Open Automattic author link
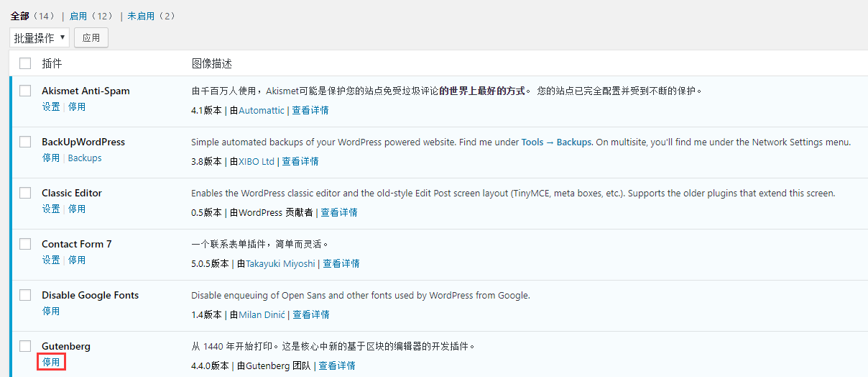Image resolution: width=868 pixels, height=377 pixels. tap(262, 110)
